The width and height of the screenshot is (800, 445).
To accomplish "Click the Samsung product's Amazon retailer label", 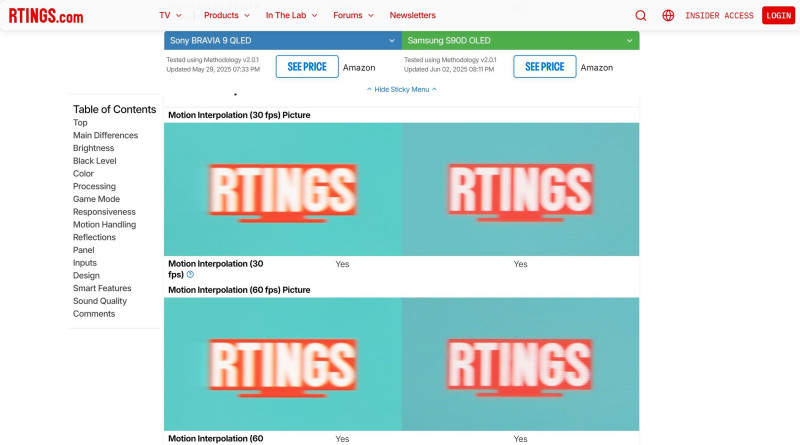I will (596, 67).
